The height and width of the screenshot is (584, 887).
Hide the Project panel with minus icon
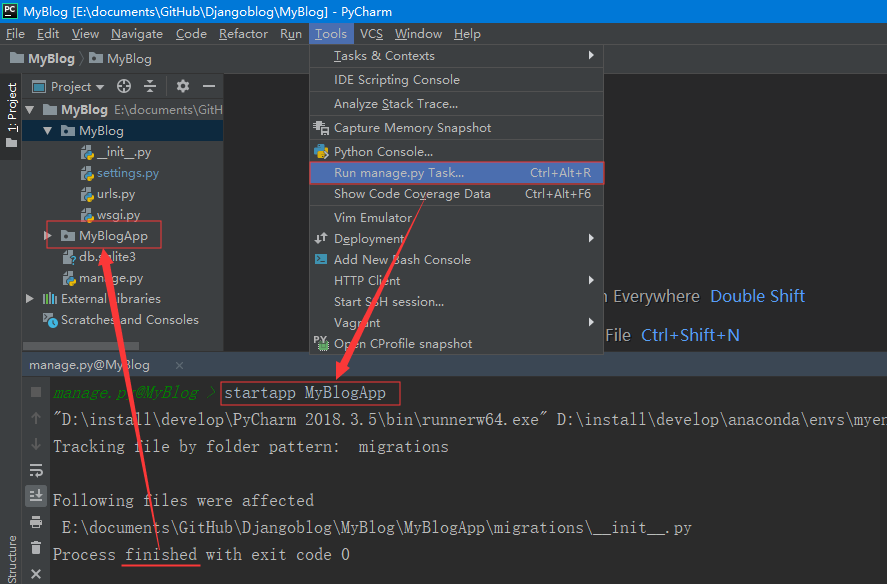(209, 86)
